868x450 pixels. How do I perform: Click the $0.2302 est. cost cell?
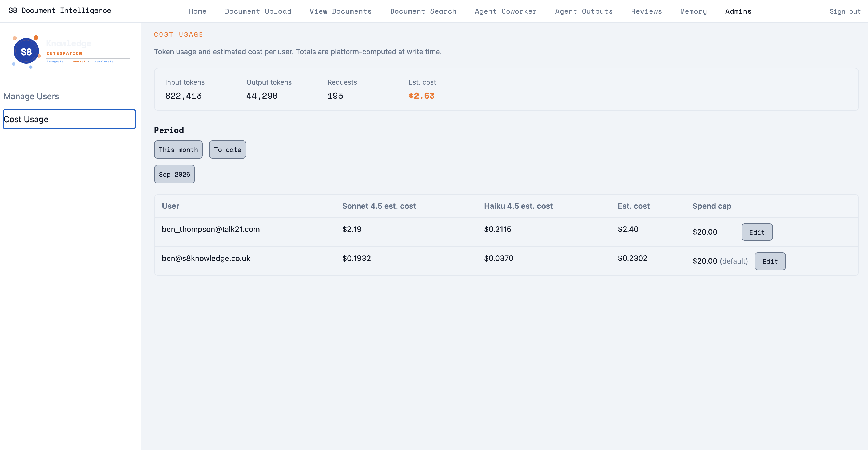pos(632,259)
